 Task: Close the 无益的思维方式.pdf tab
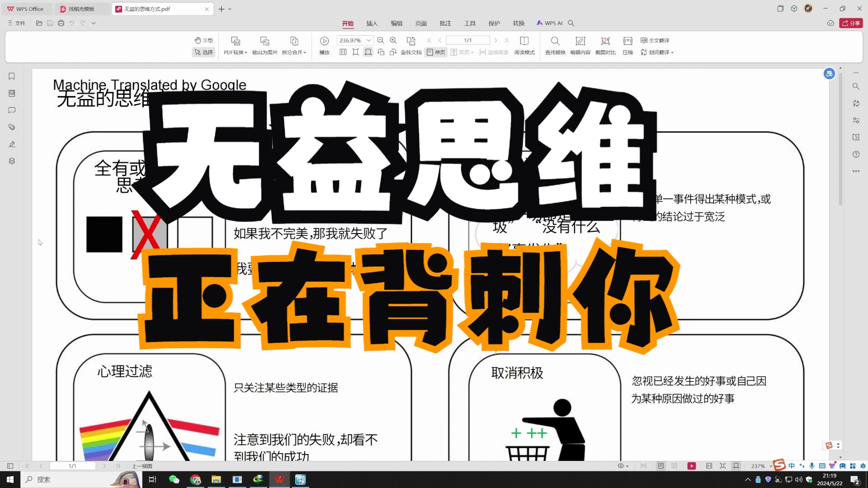pyautogui.click(x=207, y=9)
